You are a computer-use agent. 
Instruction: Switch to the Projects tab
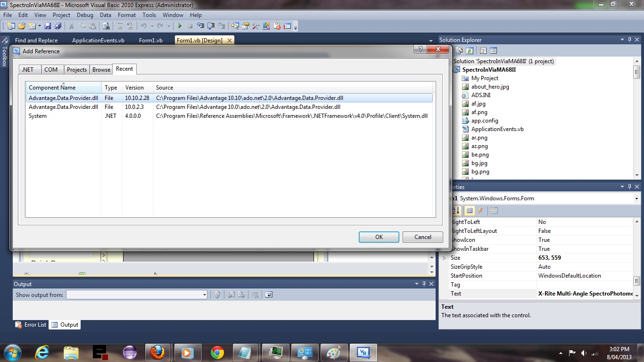pos(77,70)
